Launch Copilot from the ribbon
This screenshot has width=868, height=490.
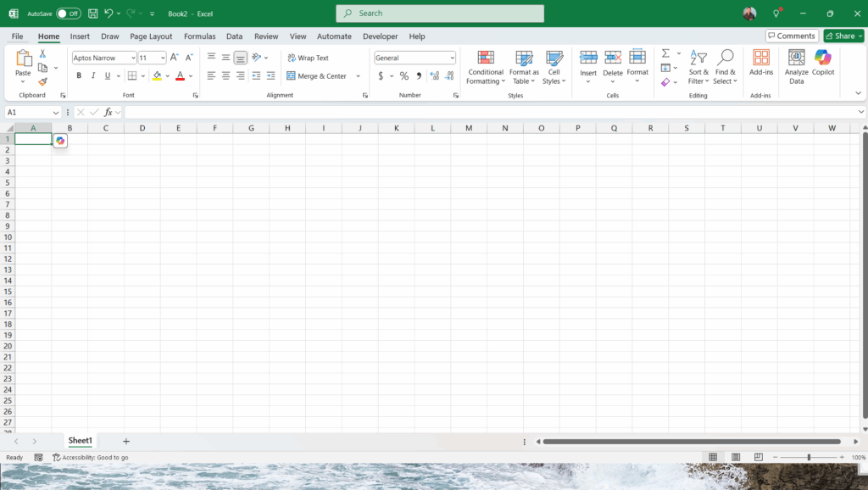click(x=823, y=66)
